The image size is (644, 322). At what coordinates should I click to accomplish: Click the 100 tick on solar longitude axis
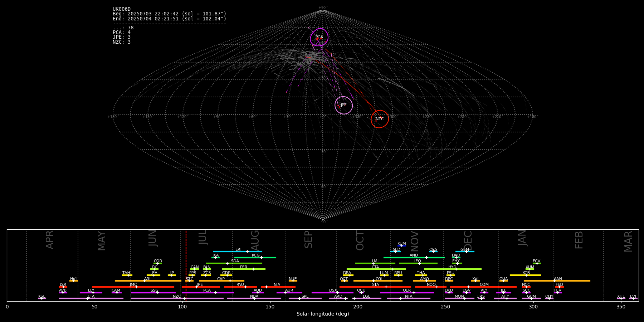[x=182, y=307]
